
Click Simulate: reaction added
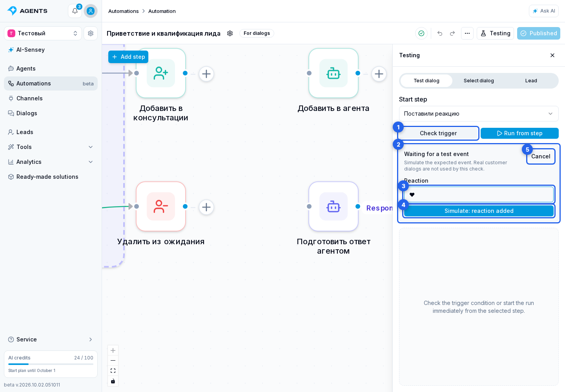(x=479, y=211)
